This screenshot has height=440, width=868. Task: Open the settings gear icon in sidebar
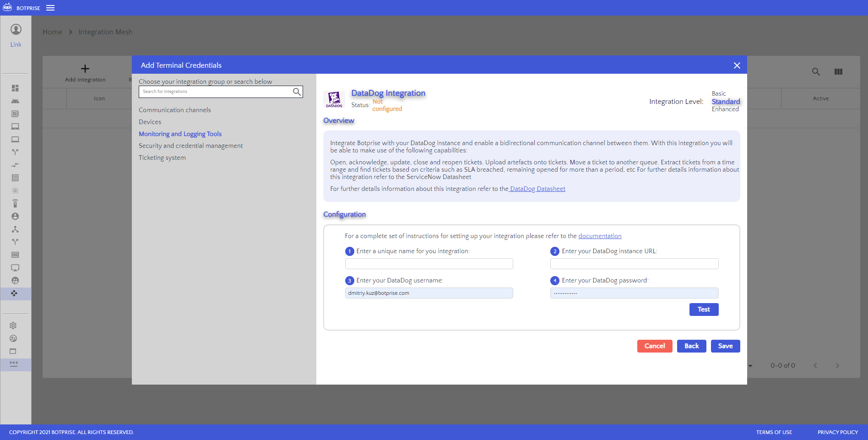(x=13, y=326)
